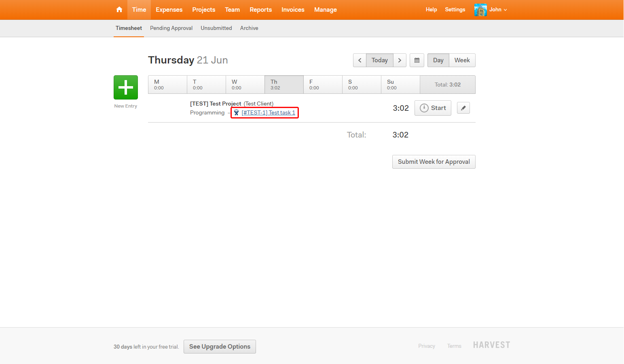Screen dimensions: 624x364
Task: Click the green New Entry plus button
Action: click(x=126, y=87)
